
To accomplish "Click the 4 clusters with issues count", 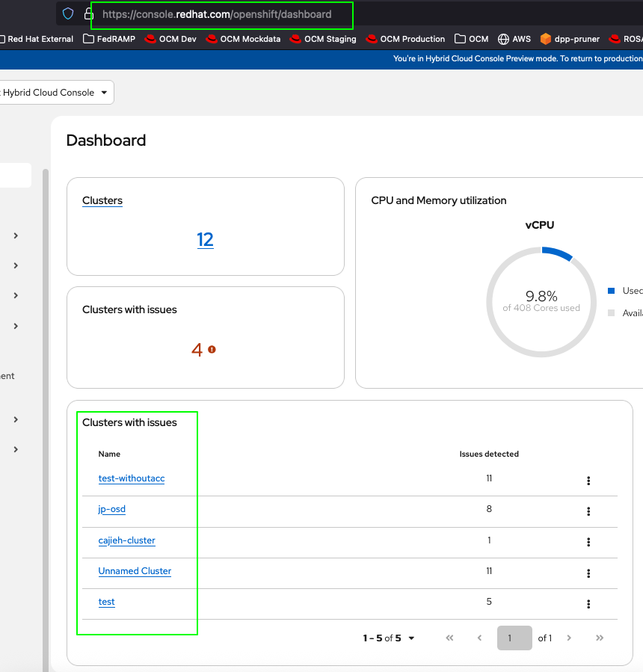I will 197,350.
